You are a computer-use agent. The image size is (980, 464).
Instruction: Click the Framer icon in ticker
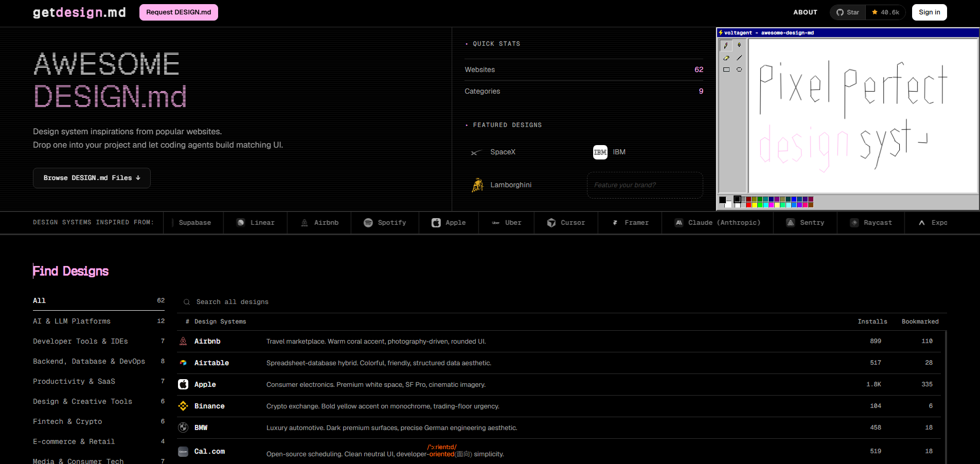point(615,223)
